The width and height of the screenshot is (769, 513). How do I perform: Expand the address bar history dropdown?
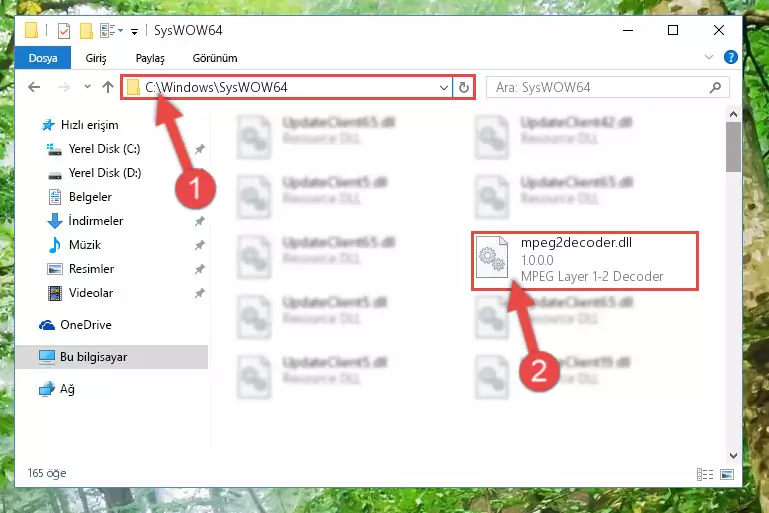tap(444, 88)
